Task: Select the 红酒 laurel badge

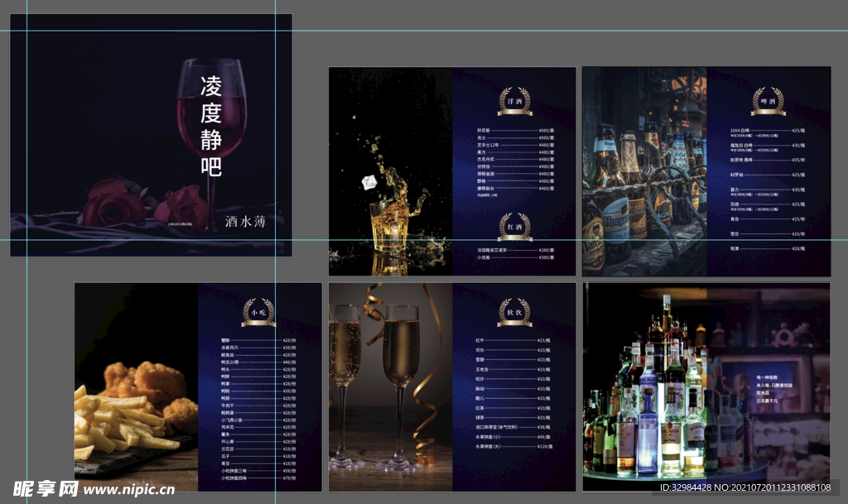Action: tap(514, 226)
